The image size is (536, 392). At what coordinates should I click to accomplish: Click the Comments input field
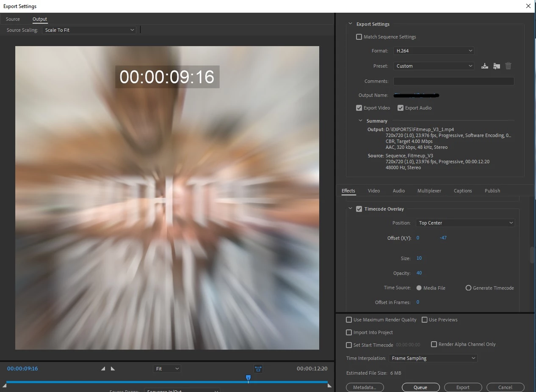point(453,81)
